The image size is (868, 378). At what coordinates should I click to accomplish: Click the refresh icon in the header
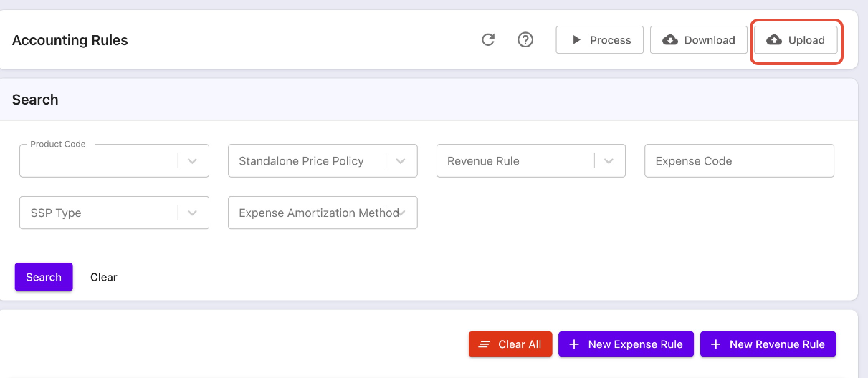[x=488, y=40]
